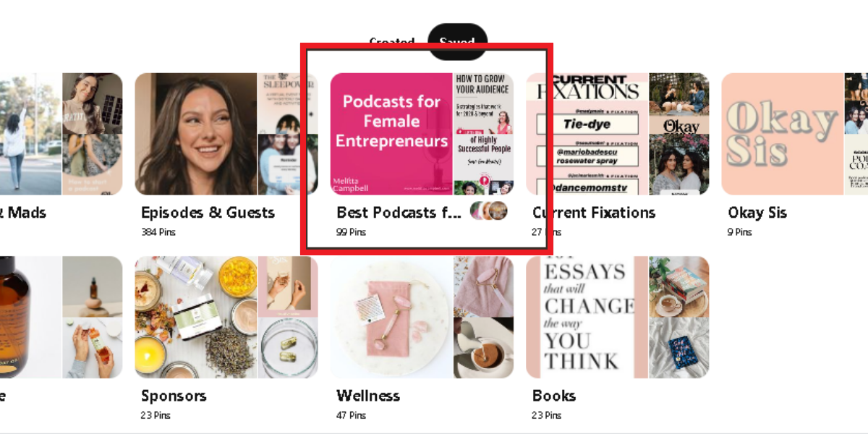Switch to the Saved tab

tap(457, 42)
